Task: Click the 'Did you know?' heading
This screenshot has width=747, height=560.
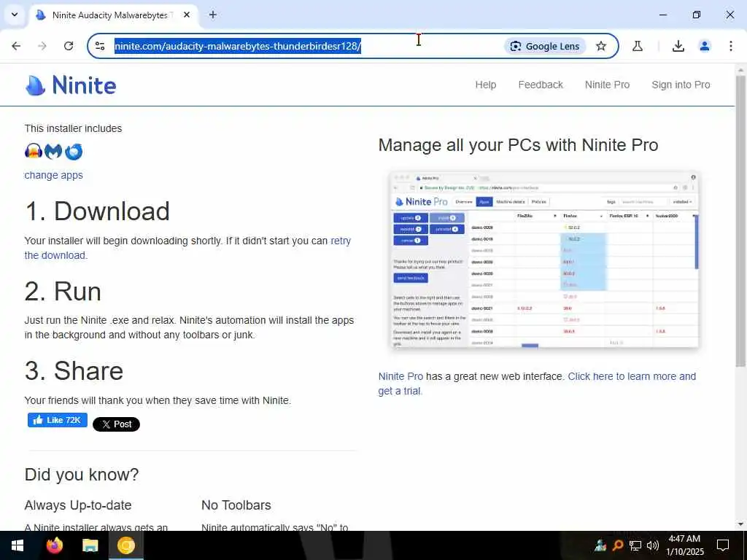Action: tap(82, 475)
